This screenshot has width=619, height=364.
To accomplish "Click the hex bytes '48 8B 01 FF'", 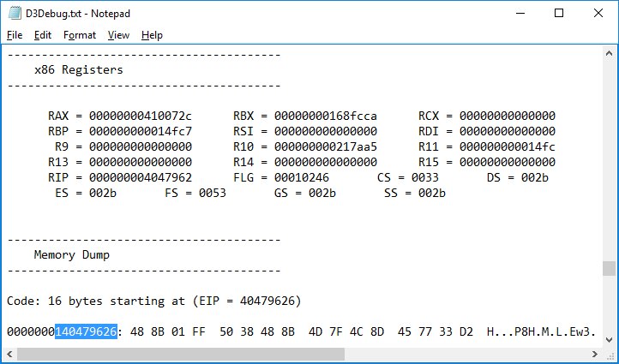I will point(168,331).
